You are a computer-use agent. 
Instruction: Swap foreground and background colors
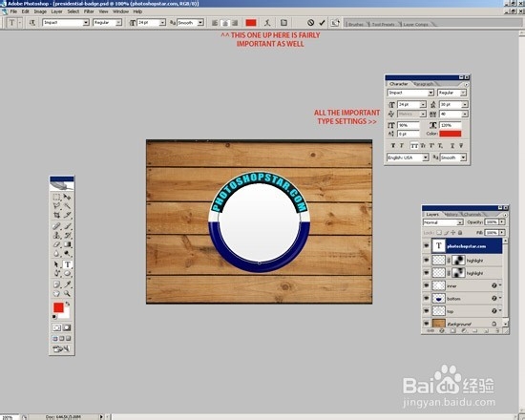[68, 304]
